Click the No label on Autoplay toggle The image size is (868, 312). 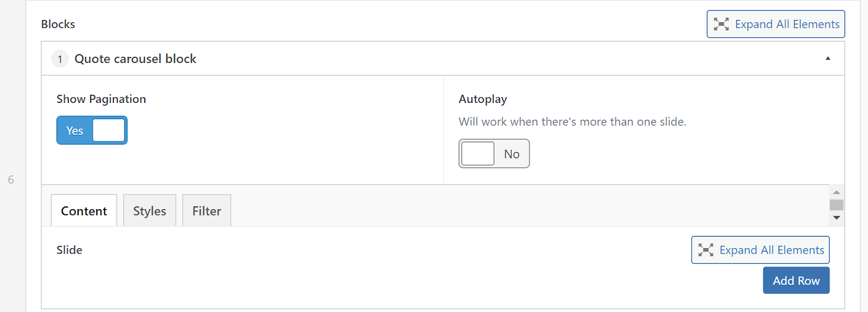[x=512, y=154]
